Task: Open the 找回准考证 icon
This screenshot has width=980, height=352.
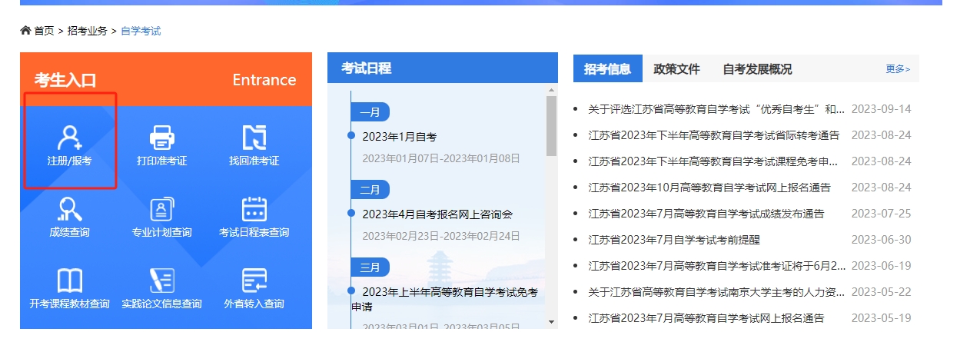Action: [254, 138]
